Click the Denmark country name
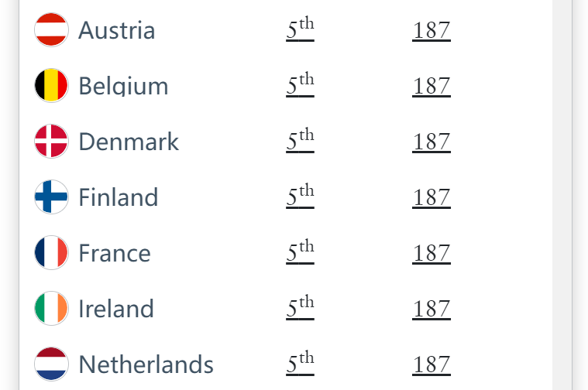Viewport: 588px width, 390px height. [129, 142]
